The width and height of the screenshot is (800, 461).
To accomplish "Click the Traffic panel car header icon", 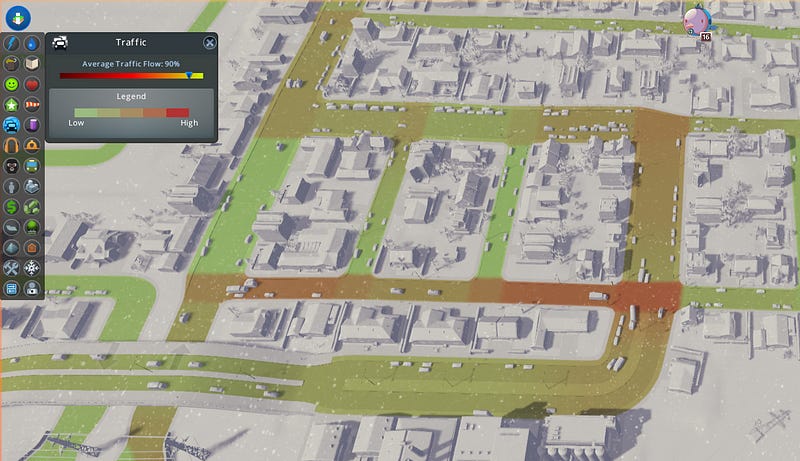I will [60, 43].
